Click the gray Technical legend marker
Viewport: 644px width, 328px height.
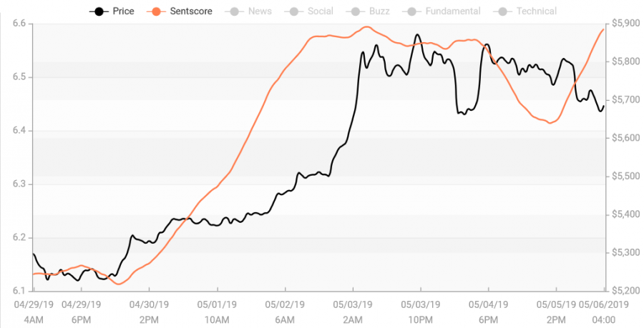coord(503,12)
